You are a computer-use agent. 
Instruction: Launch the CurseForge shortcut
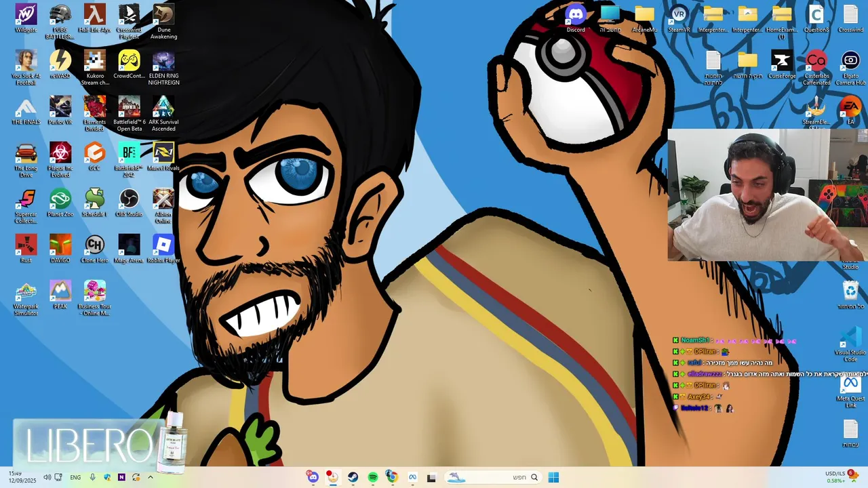coord(782,64)
